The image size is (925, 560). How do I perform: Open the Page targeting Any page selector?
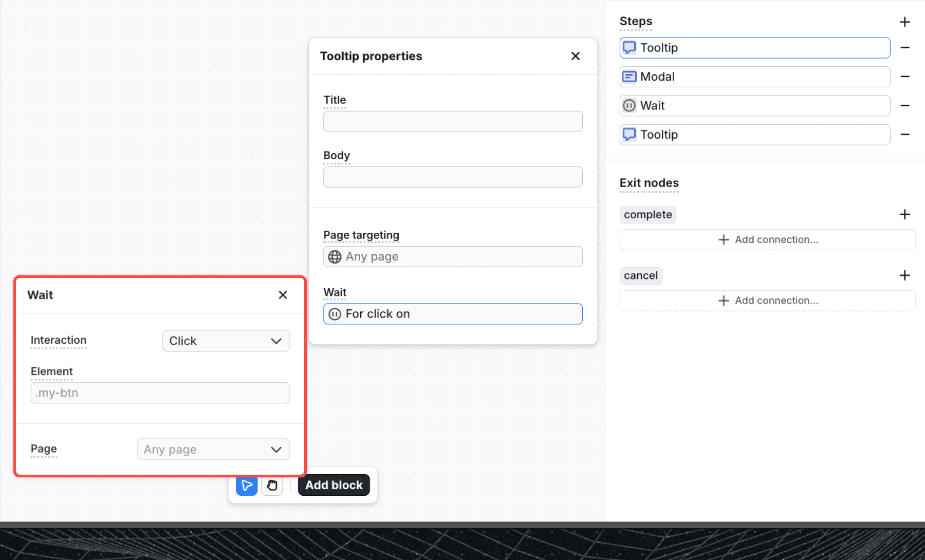(x=452, y=256)
